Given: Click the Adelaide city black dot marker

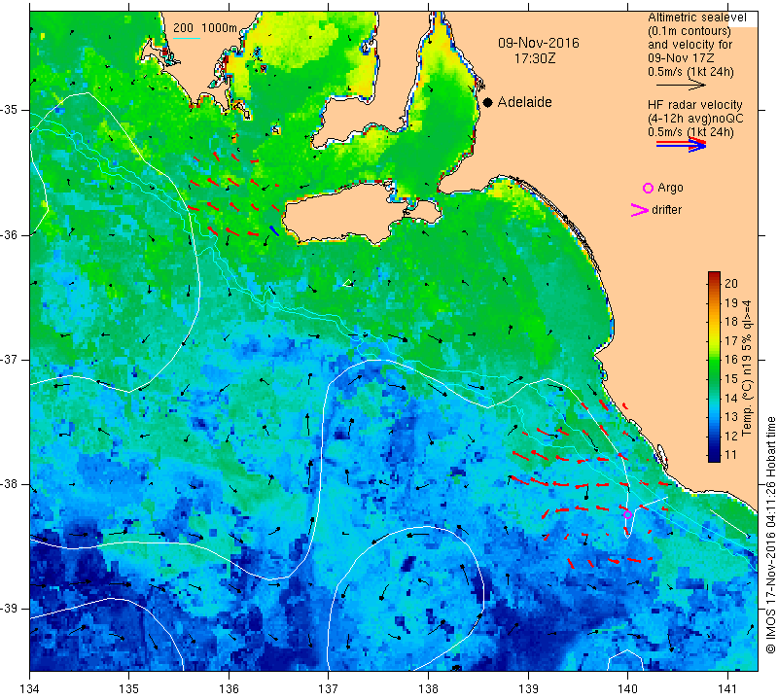Looking at the screenshot, I should tap(488, 102).
